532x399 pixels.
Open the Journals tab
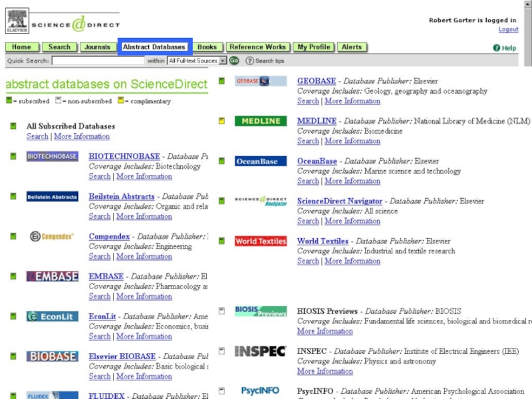coord(97,47)
